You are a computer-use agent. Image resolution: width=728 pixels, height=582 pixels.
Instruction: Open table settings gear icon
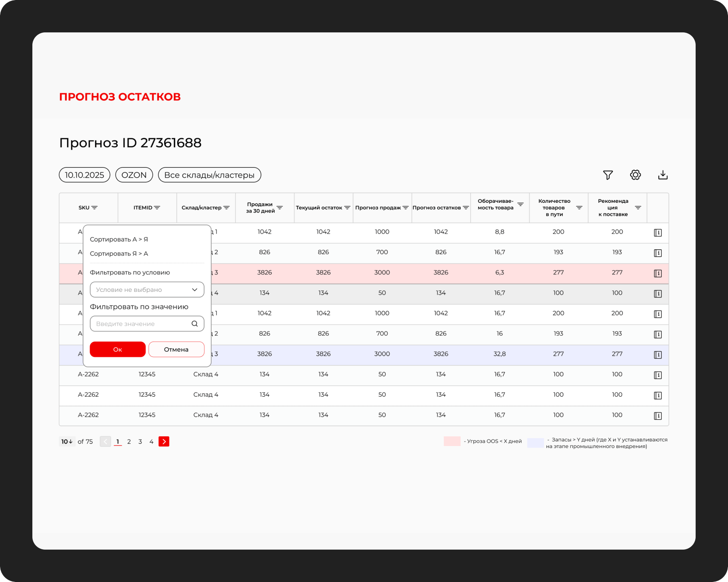(x=635, y=175)
